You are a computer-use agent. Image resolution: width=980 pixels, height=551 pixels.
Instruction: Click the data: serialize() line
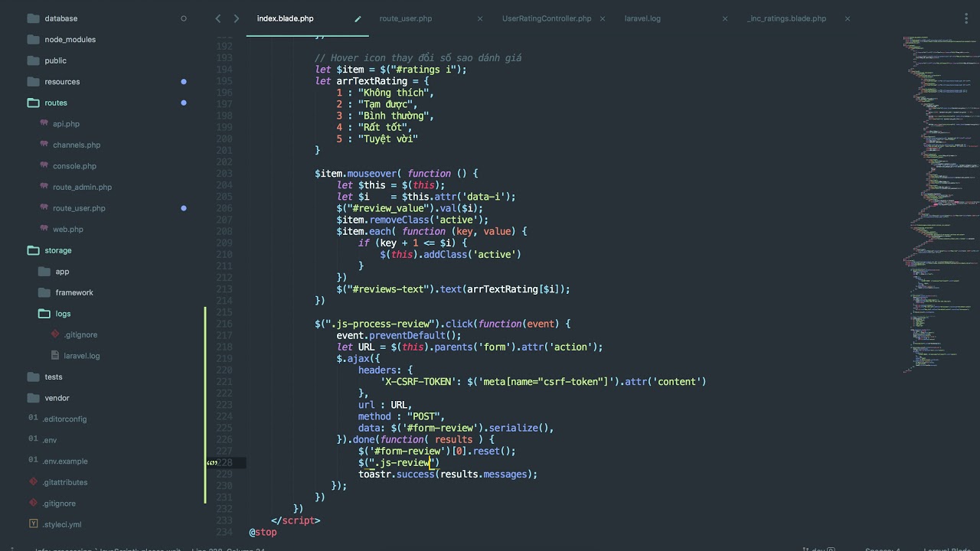point(456,428)
